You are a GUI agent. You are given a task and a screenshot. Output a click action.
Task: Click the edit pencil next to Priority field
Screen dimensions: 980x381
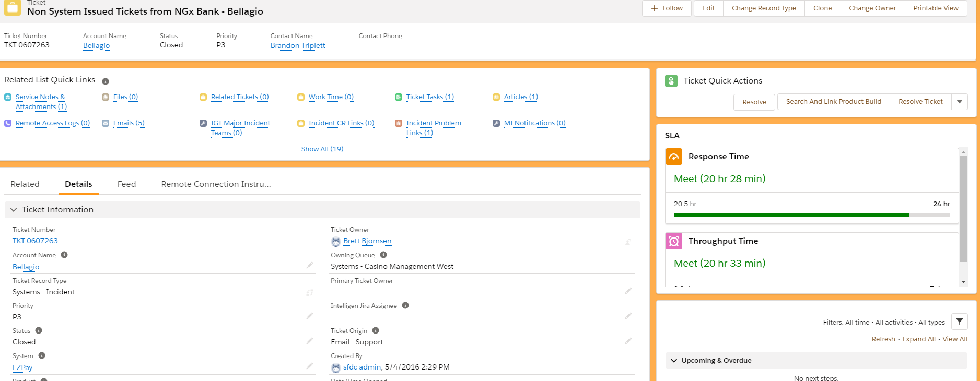tap(310, 316)
